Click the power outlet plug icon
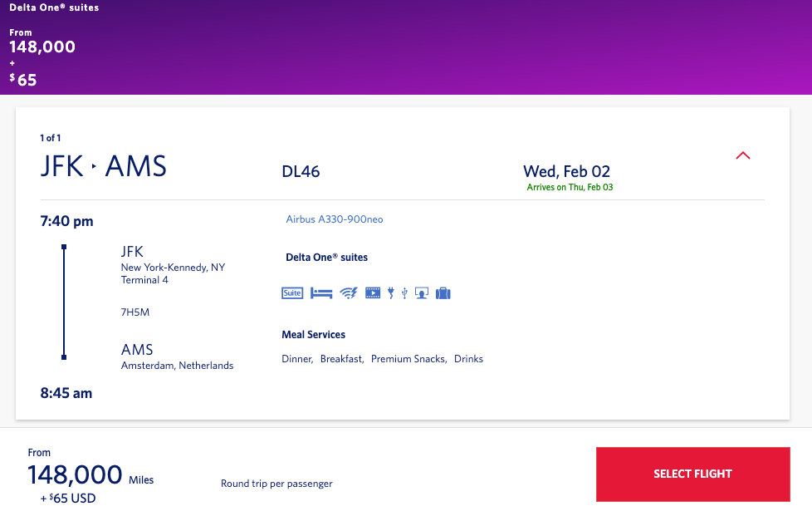 pyautogui.click(x=391, y=292)
